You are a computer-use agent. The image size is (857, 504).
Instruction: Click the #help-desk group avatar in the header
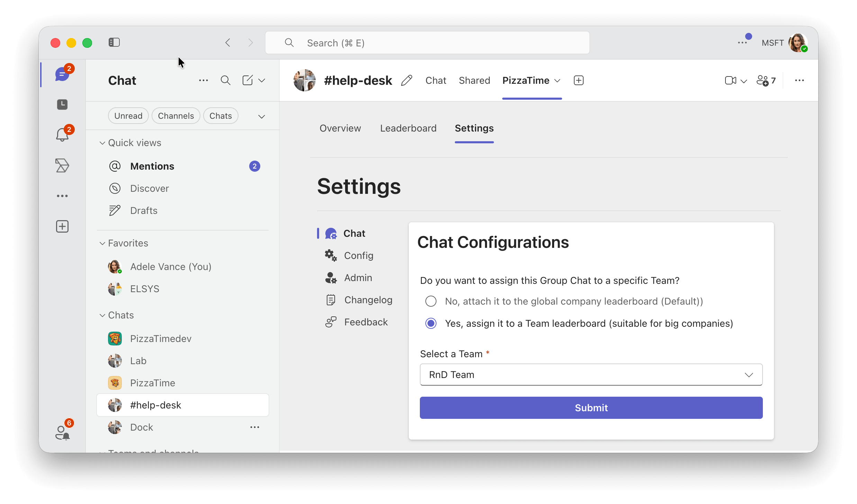[x=305, y=80]
